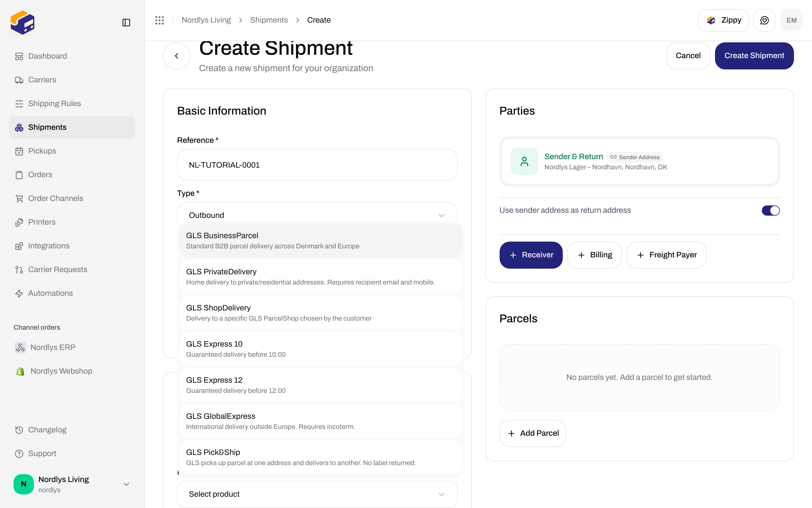This screenshot has width=812, height=508.
Task: Click the Automations lightning icon
Action: (x=19, y=293)
